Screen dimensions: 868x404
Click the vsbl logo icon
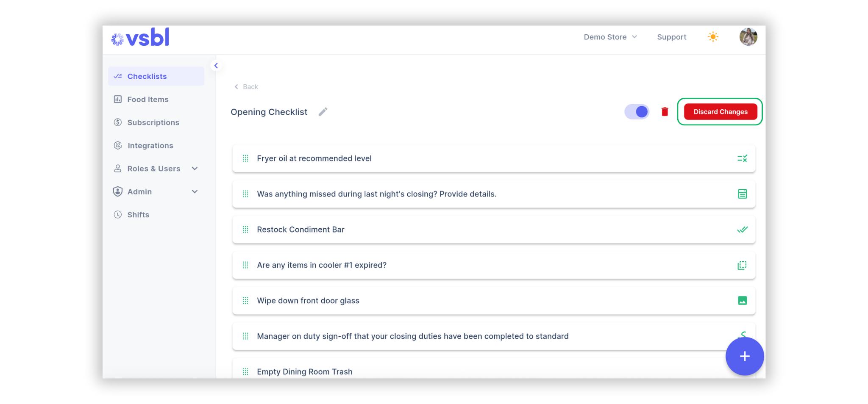tap(117, 38)
